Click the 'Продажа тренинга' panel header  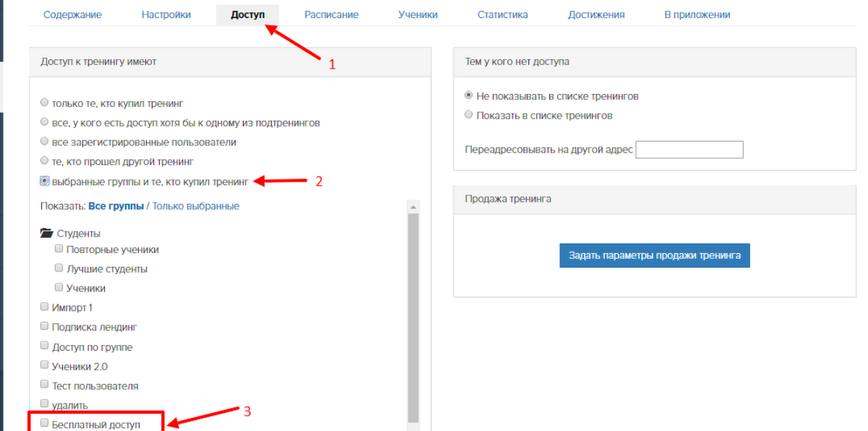click(x=655, y=199)
